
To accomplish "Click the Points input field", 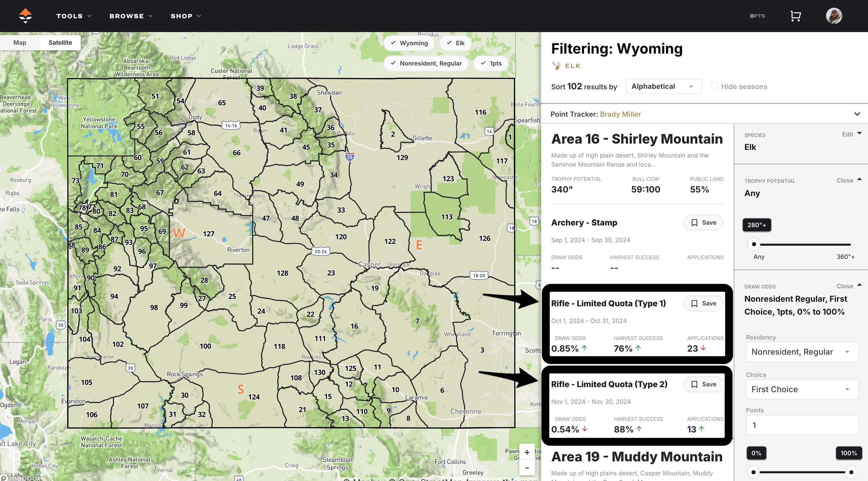I will (802, 425).
